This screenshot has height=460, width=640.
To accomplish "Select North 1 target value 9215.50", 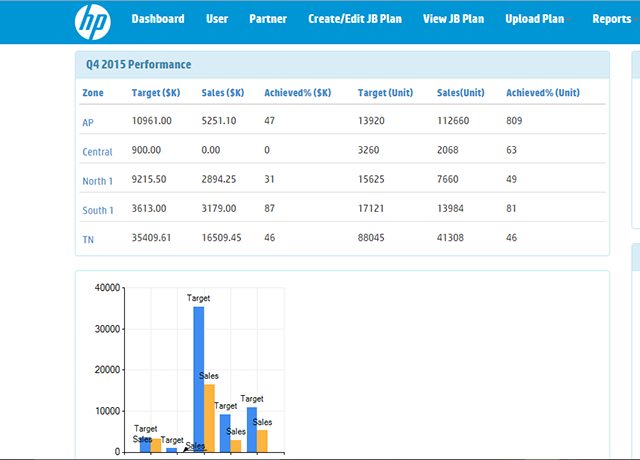I will [x=149, y=180].
